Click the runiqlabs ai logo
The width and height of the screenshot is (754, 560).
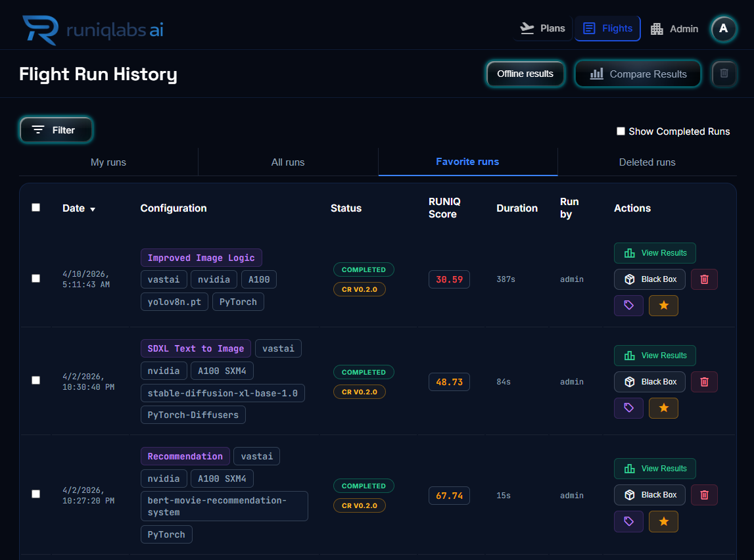[93, 30]
